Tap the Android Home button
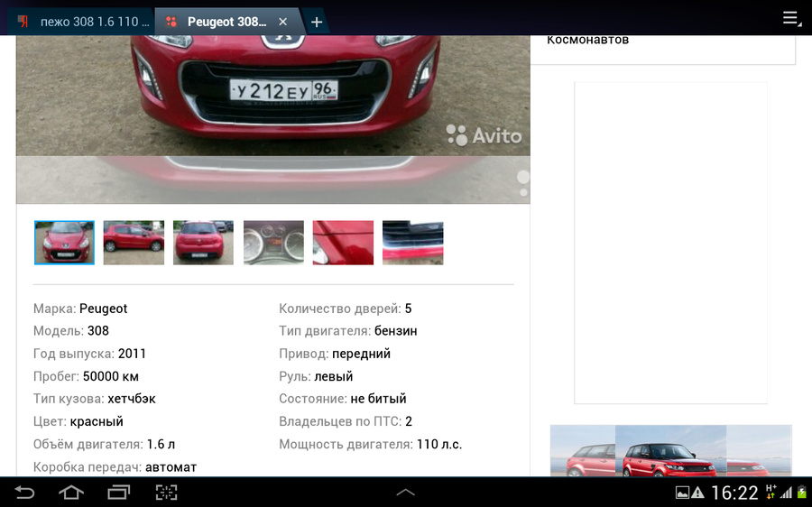812x507 pixels. 71,492
